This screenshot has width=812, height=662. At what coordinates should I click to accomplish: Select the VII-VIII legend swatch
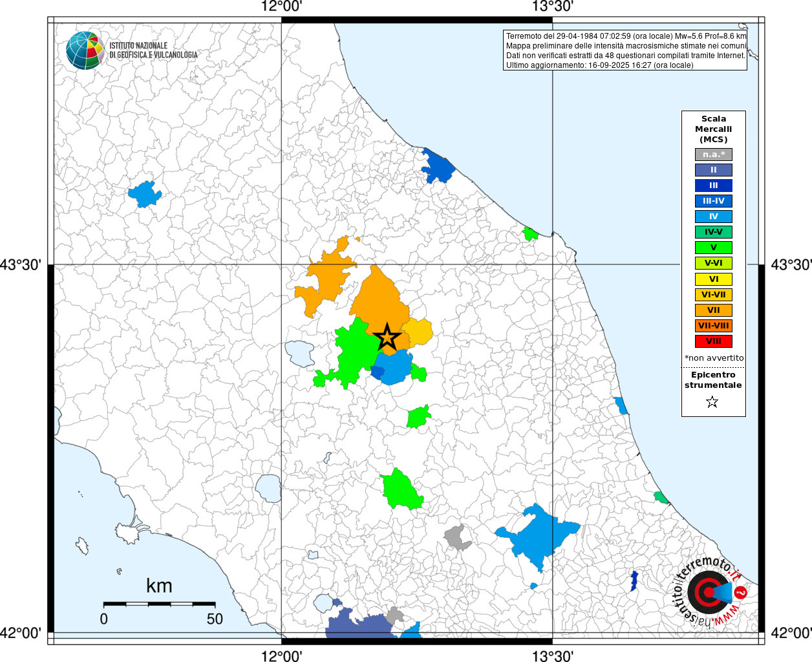(714, 326)
